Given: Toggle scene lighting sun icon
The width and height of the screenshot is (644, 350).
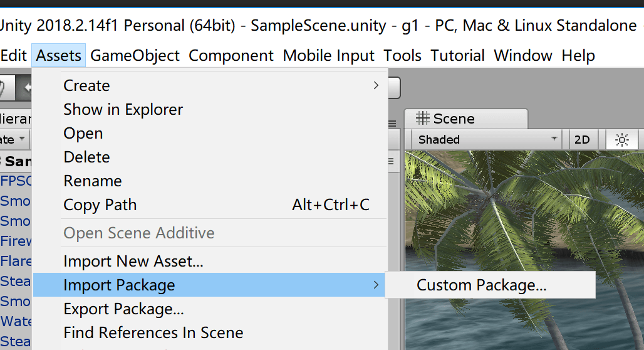Looking at the screenshot, I should (621, 140).
